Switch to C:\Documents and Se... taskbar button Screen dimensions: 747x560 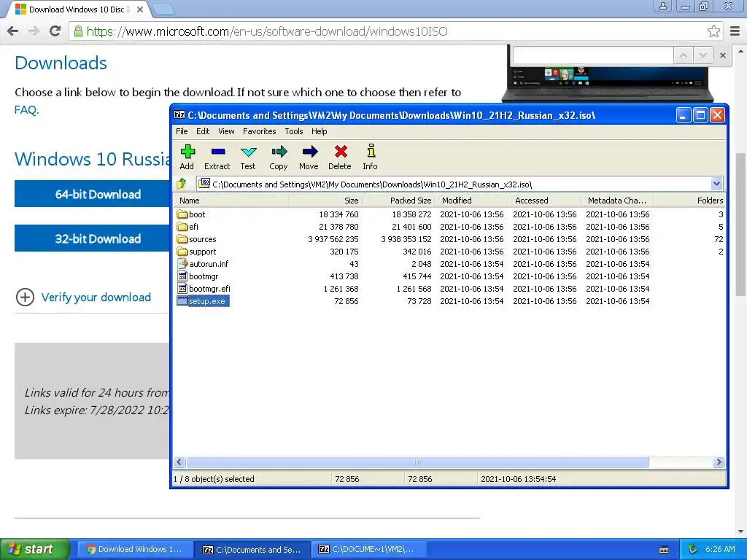coord(252,550)
